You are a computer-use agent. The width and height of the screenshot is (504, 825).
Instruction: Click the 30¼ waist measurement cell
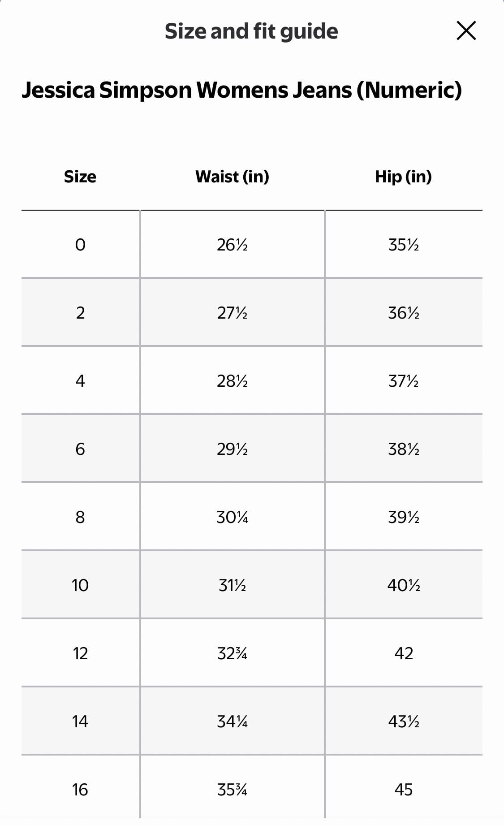pos(232,517)
